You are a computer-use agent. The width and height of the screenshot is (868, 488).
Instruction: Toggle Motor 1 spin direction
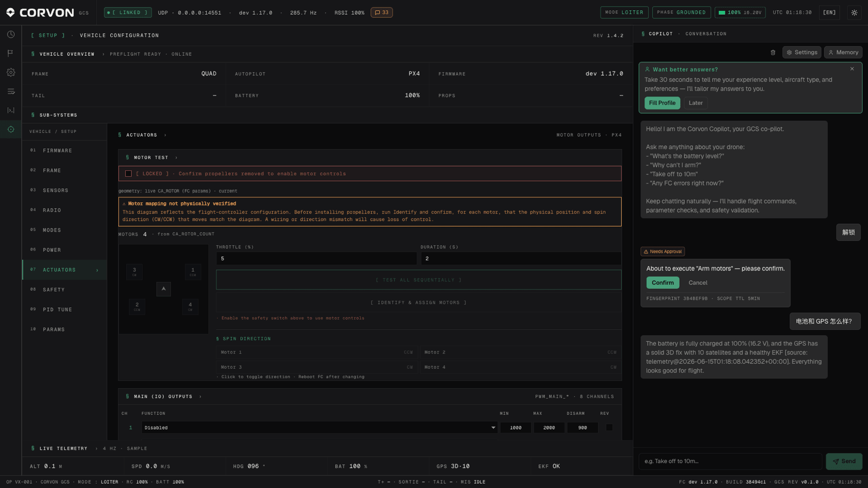pyautogui.click(x=316, y=352)
